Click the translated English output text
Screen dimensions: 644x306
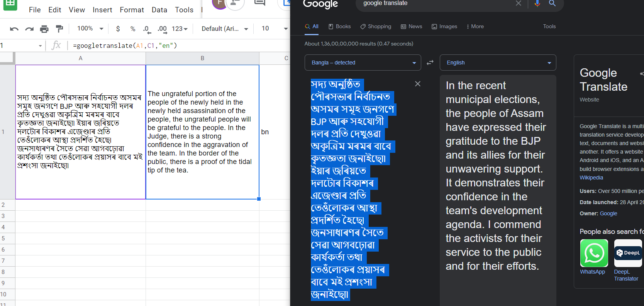pyautogui.click(x=496, y=176)
